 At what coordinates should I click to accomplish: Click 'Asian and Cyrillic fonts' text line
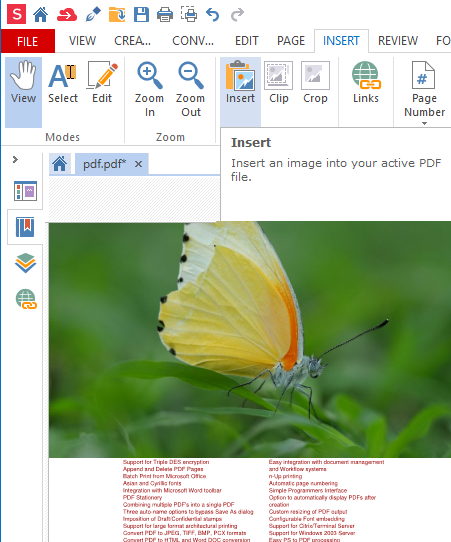152,483
